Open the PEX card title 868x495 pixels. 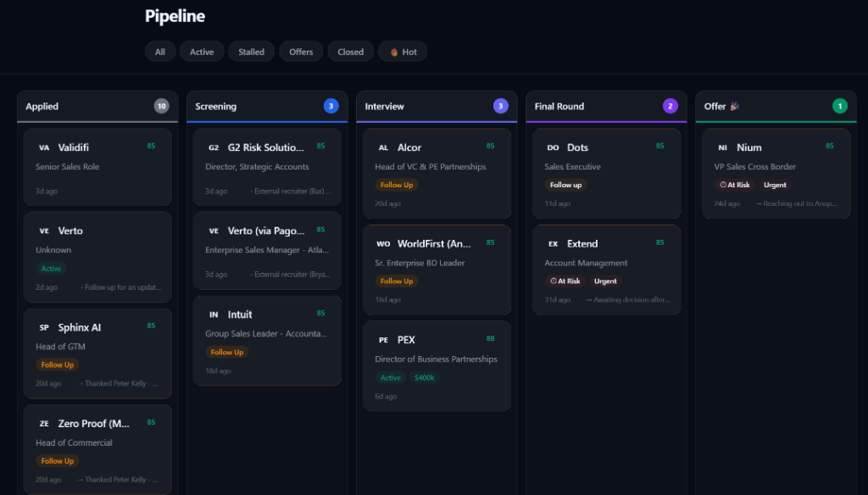pos(406,340)
